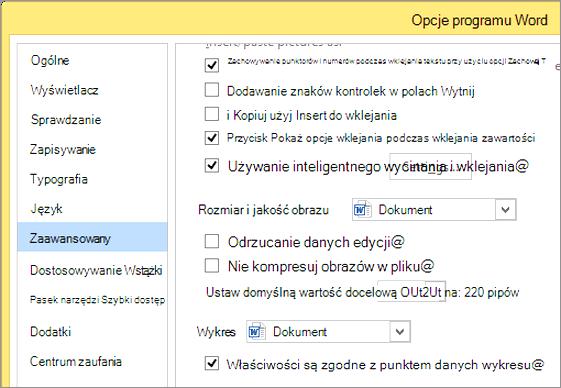This screenshot has height=388, width=561.
Task: Click the 'Ustaw domyślną wartość docelową' text
Action: pyautogui.click(x=302, y=292)
